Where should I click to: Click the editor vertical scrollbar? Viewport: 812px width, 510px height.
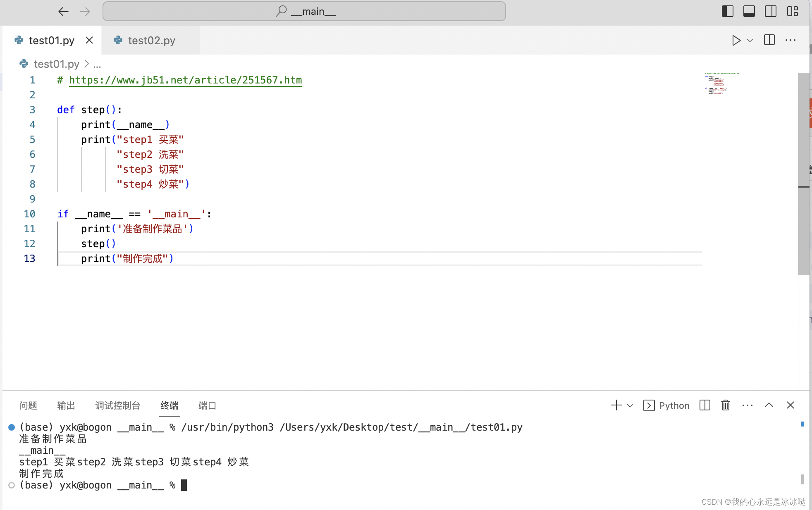click(803, 174)
